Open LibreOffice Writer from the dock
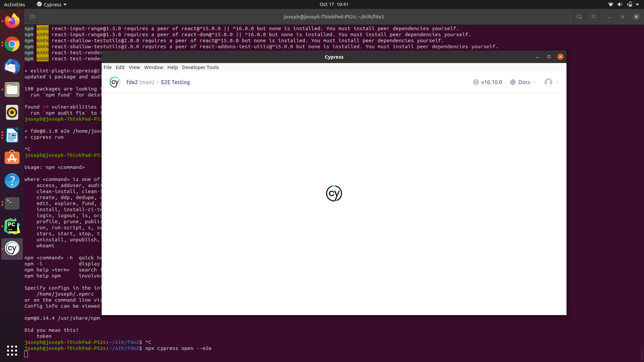Screen dimensions: 644x362 (12, 135)
